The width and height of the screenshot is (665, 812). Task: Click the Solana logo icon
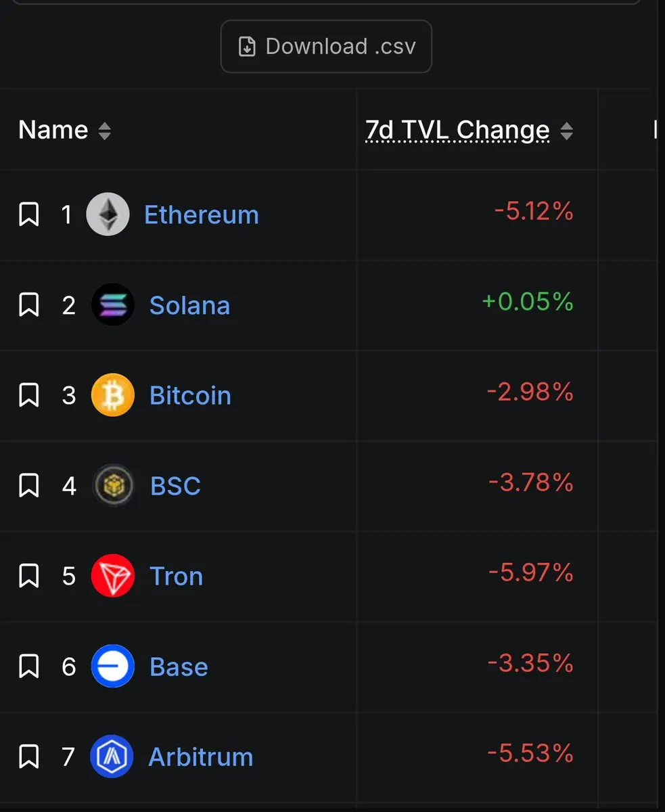(113, 304)
